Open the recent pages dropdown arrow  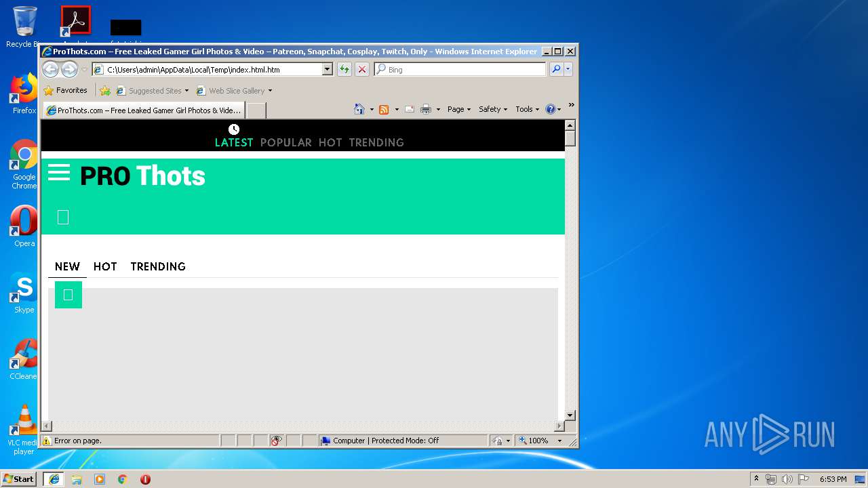(84, 69)
